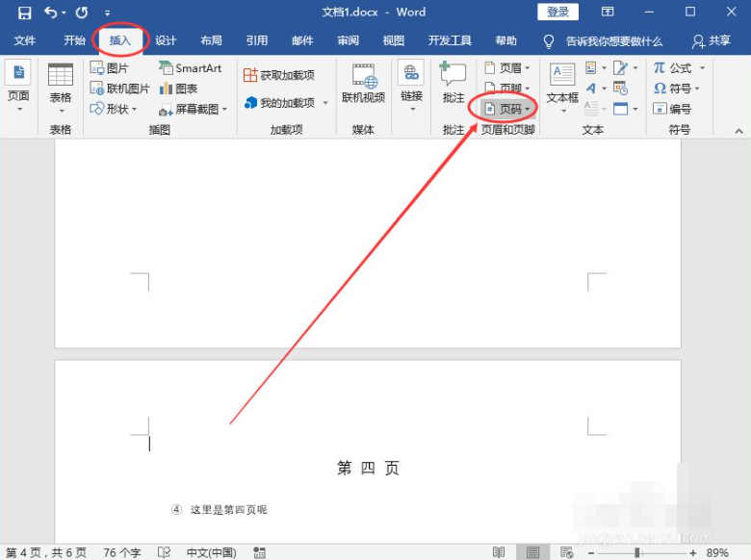Insert a SmartArt graphic
The height and width of the screenshot is (560, 751).
coord(190,68)
